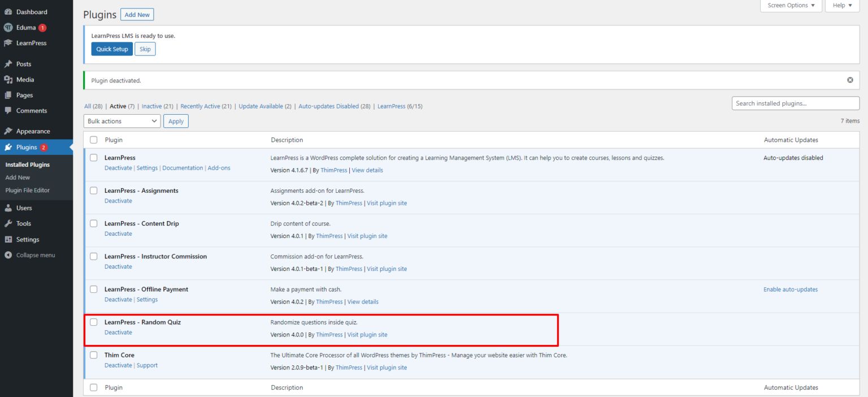Expand the Help panel

(843, 6)
